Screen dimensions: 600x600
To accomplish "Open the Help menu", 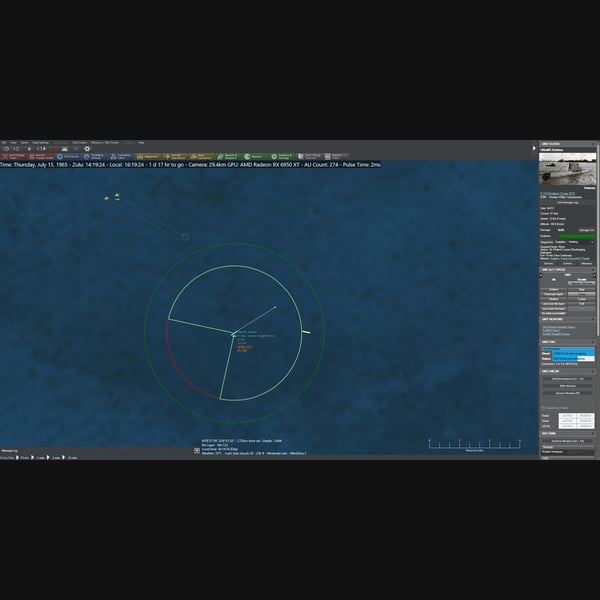I will click(141, 142).
